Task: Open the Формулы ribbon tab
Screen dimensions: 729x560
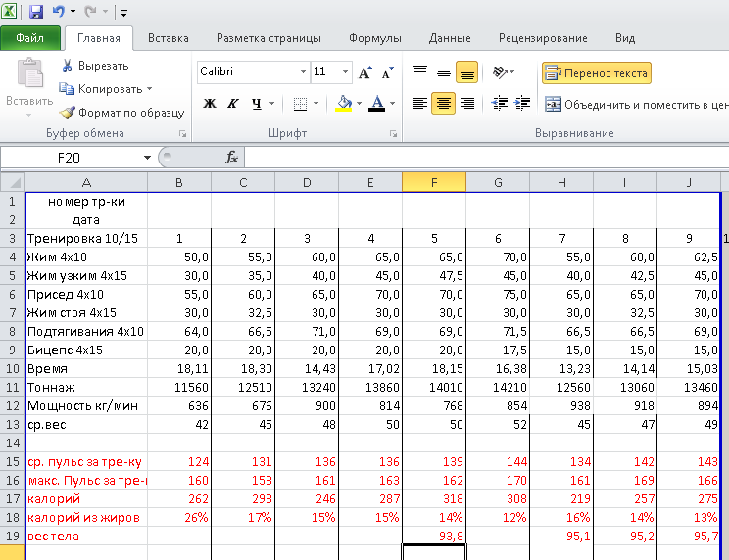Action: click(x=374, y=39)
